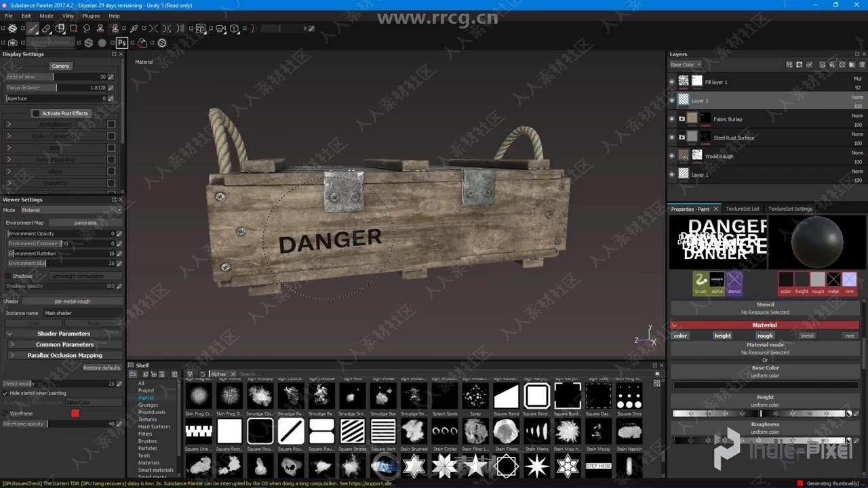Viewport: 868px width, 488px height.
Task: Switch to TextureSet Settings tab
Action: pyautogui.click(x=790, y=209)
